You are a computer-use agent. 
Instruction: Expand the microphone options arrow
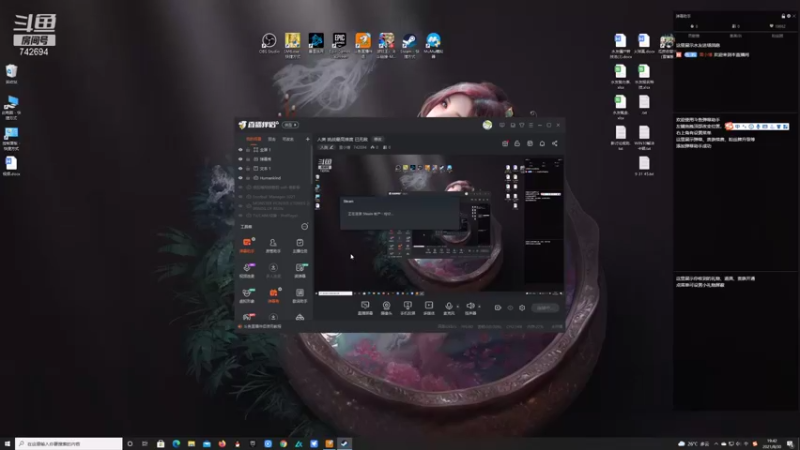click(457, 307)
